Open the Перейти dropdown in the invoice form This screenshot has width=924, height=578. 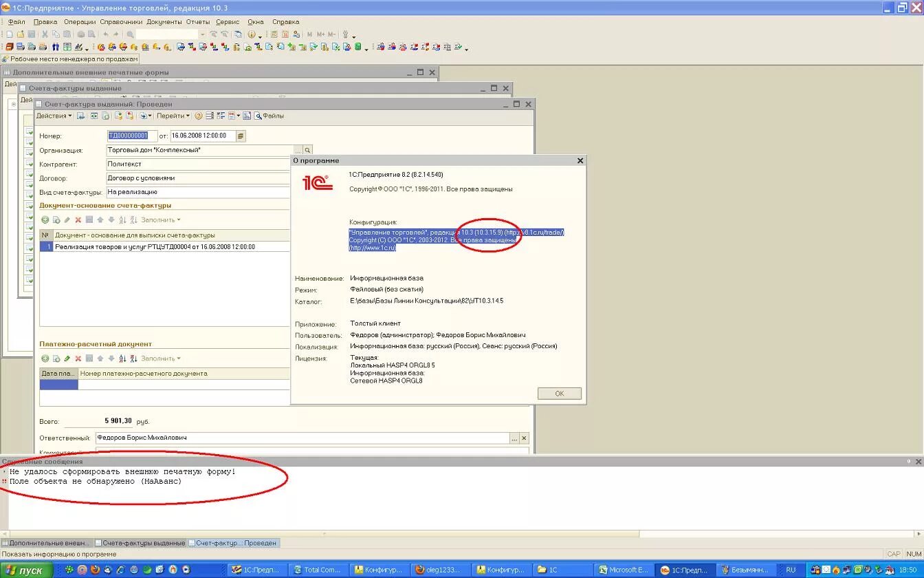[x=173, y=116]
